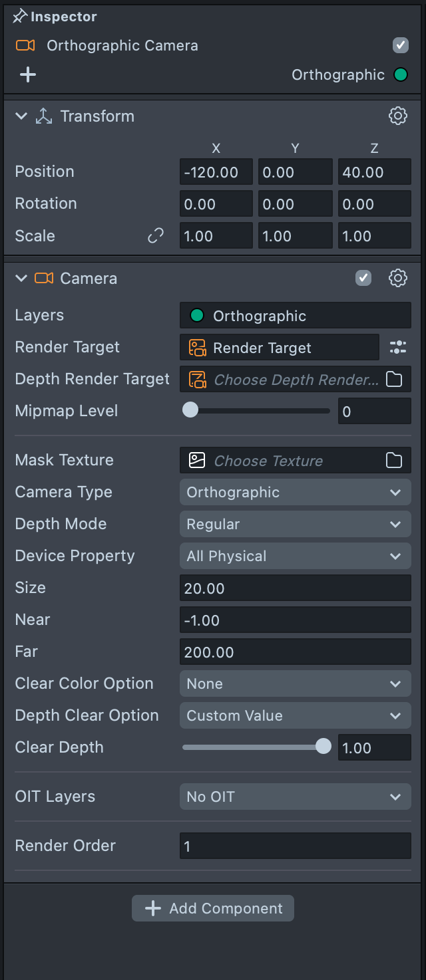
Task: Toggle the Scale link proportions icon
Action: pyautogui.click(x=156, y=236)
